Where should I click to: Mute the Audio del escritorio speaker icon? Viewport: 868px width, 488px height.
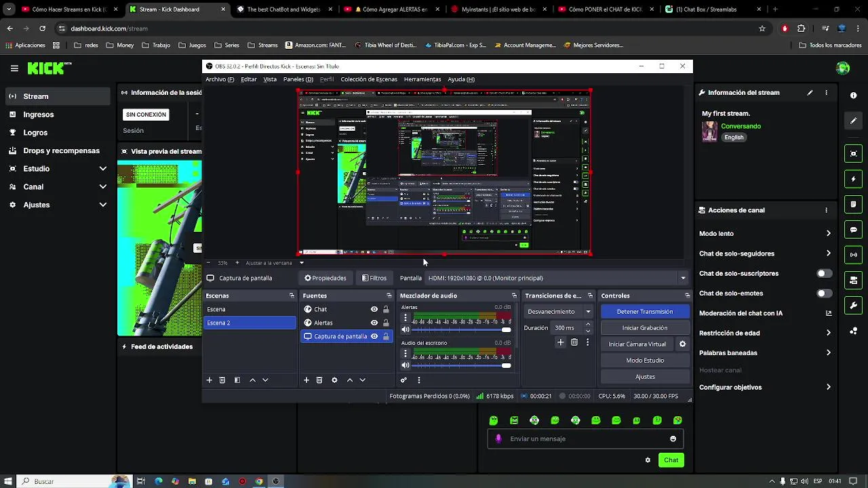tap(406, 365)
